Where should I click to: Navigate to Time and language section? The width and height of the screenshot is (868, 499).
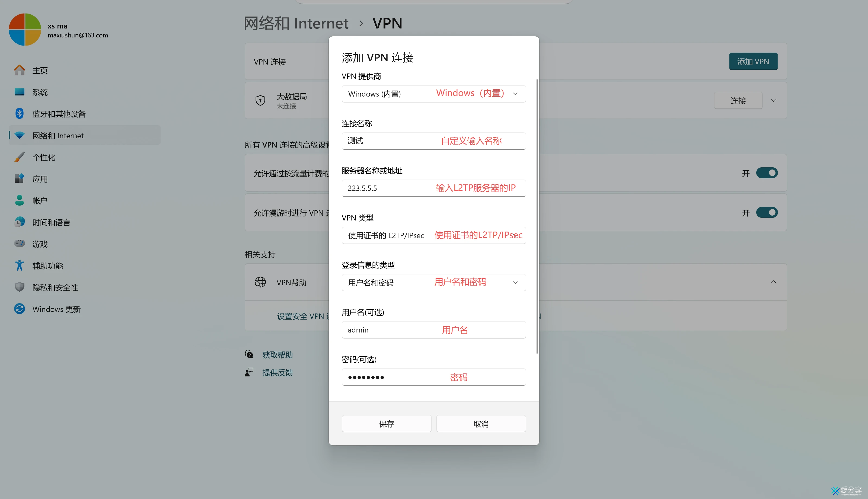coord(51,222)
